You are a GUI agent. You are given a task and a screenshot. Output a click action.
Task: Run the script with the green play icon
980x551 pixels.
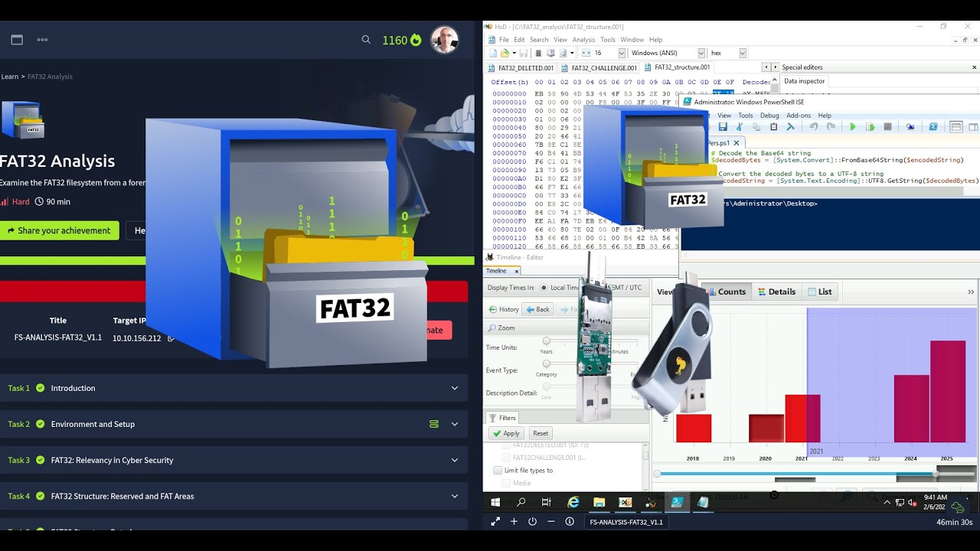(853, 127)
